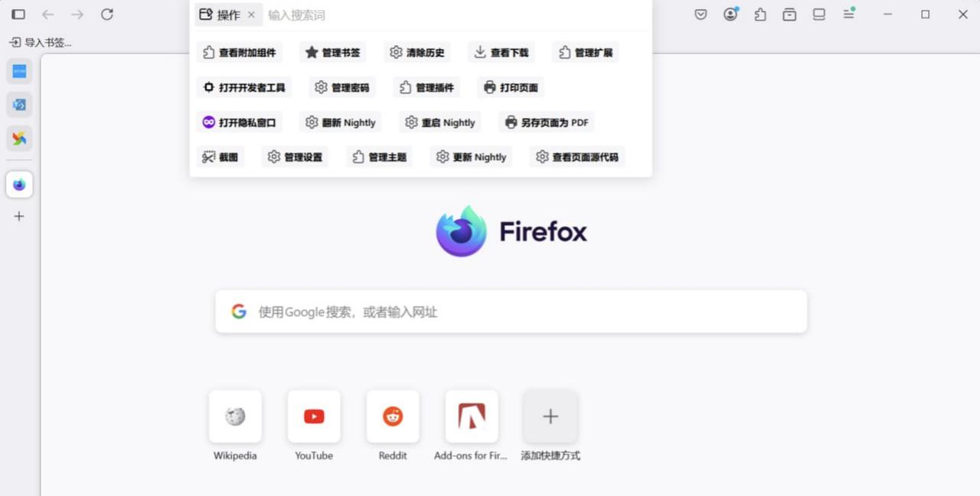Toggle the sidebar panel icon
Image resolution: width=980 pixels, height=496 pixels.
18,15
